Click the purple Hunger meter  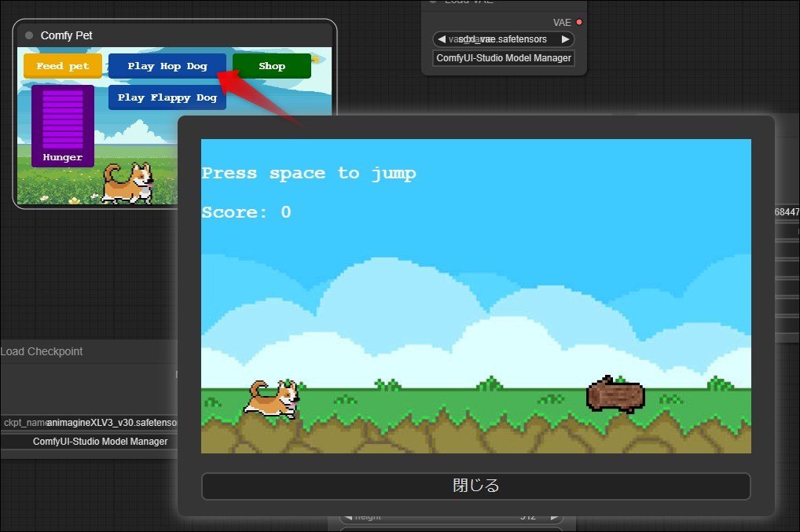point(63,126)
